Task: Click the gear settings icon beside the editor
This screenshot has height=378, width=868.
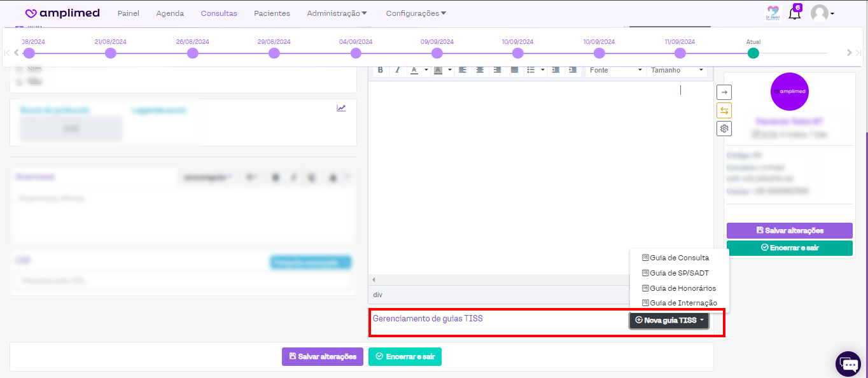Action: click(x=724, y=129)
